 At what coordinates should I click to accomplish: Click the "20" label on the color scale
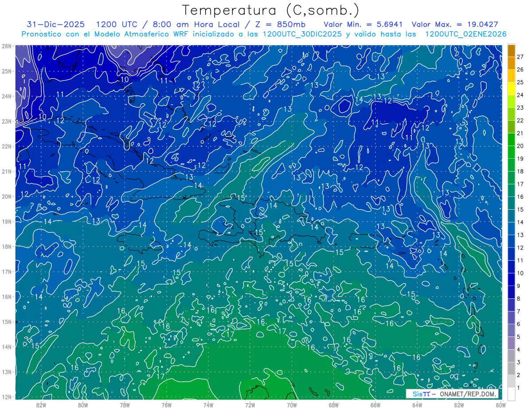pos(520,146)
